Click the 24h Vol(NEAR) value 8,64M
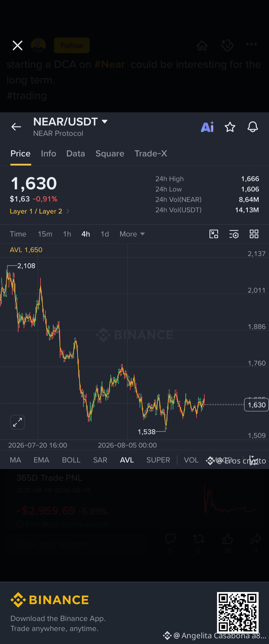Screen dimensions: 269x644 (x=249, y=200)
